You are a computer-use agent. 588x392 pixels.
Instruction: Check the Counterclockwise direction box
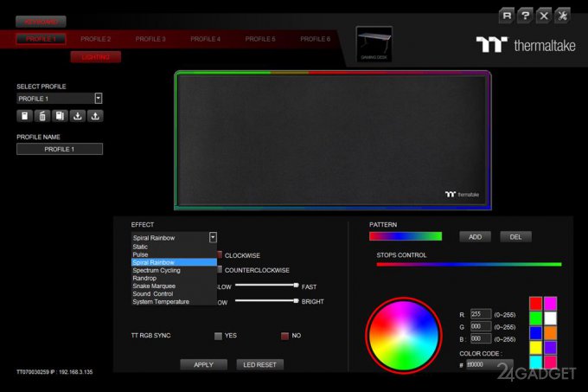(219, 270)
